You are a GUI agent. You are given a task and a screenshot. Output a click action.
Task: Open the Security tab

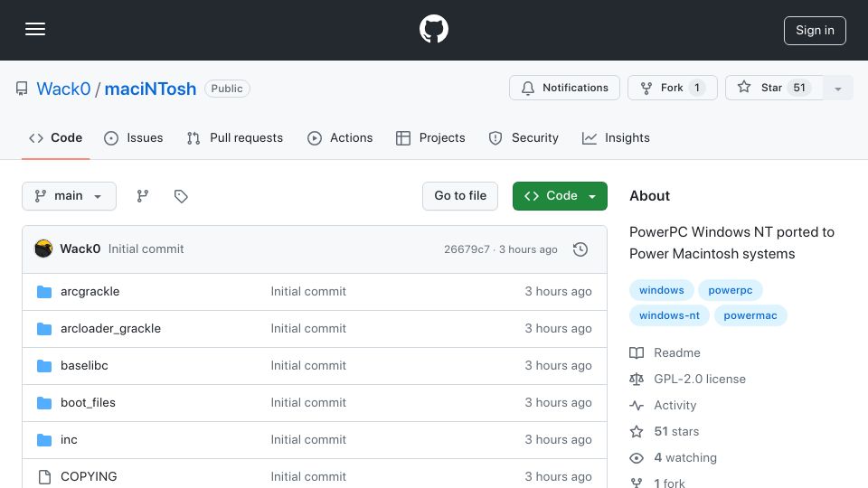(524, 137)
